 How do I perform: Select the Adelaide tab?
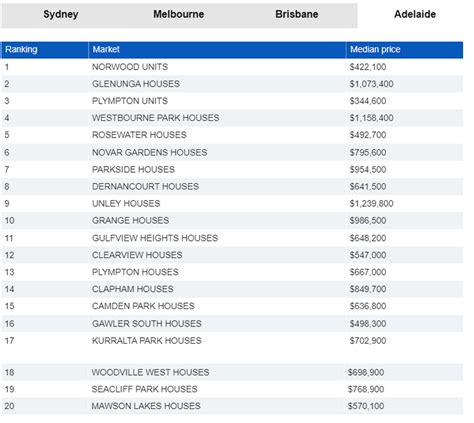(x=415, y=14)
